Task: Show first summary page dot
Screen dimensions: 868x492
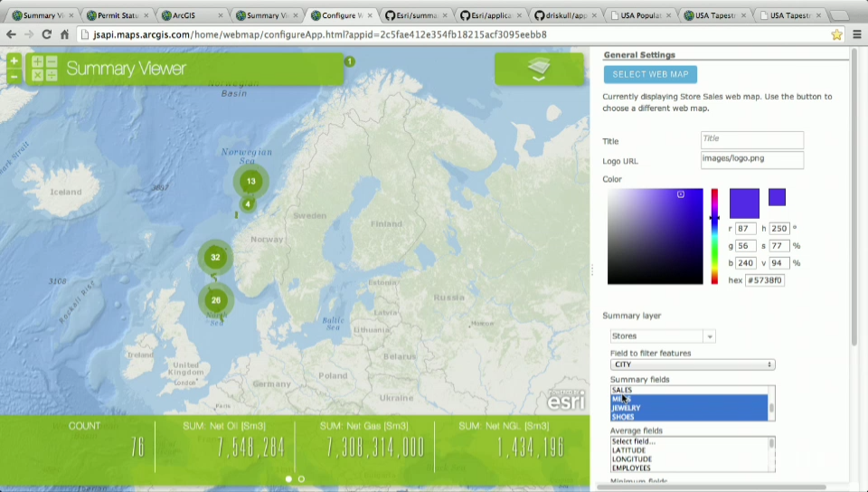Action: pyautogui.click(x=289, y=479)
